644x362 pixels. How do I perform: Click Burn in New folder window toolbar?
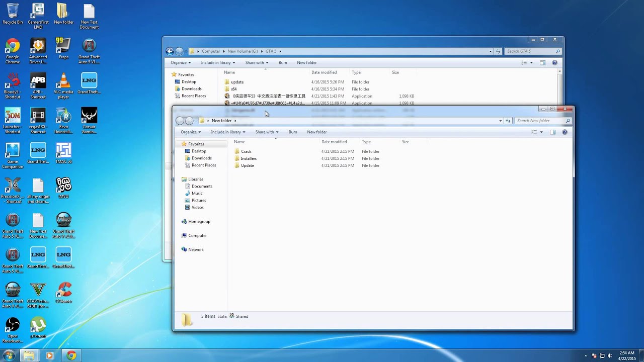point(293,132)
